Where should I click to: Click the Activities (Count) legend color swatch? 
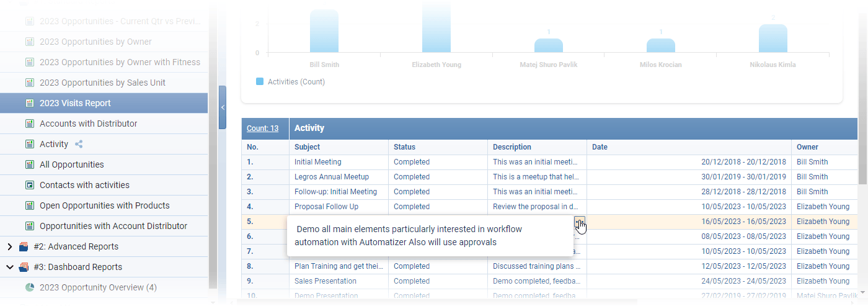pos(260,81)
